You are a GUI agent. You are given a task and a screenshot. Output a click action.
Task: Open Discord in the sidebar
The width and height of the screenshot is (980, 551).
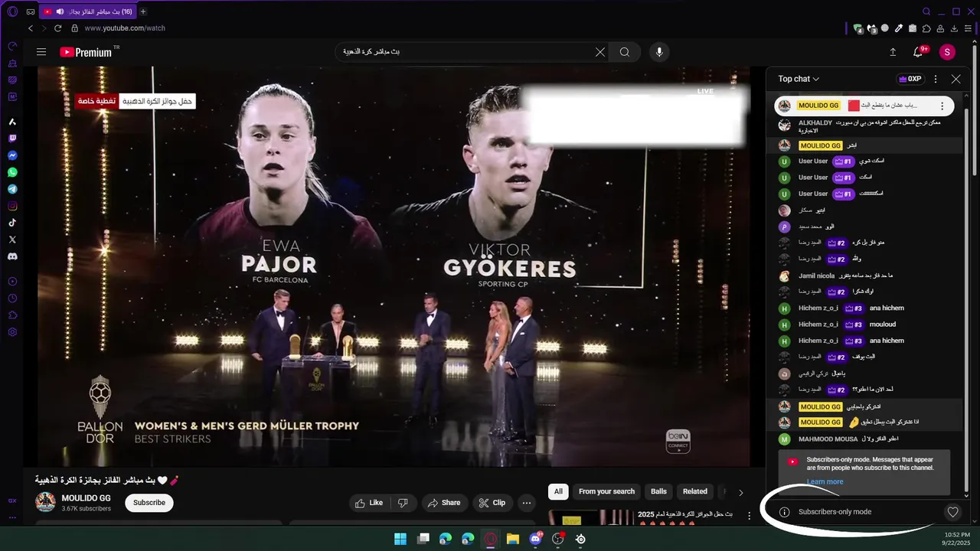coord(12,256)
